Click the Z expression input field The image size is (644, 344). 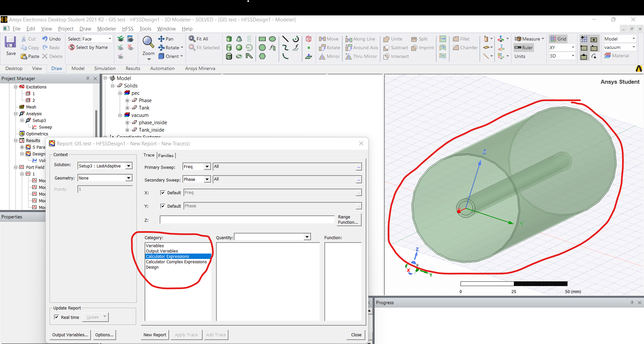[247, 220]
